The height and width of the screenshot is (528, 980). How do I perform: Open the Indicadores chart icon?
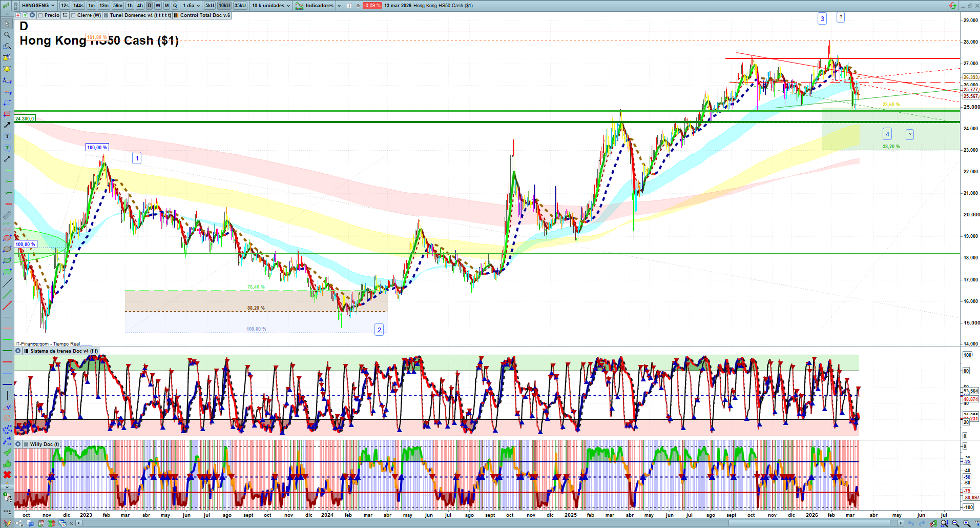(300, 6)
